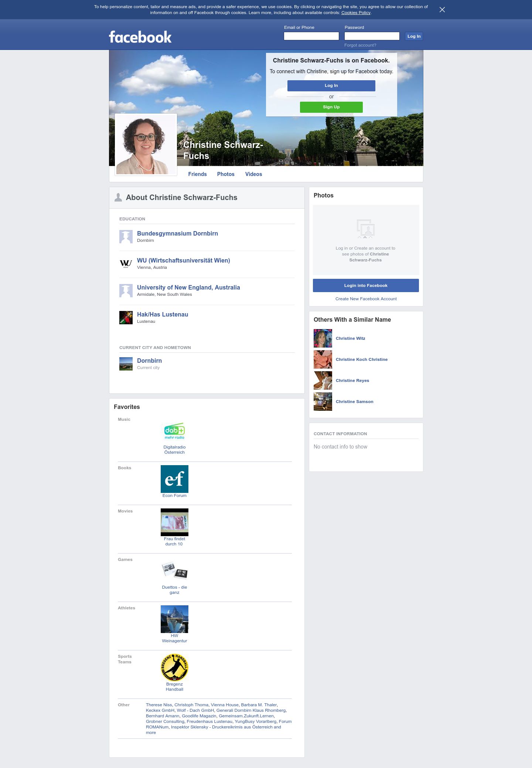Switch to the Photos tab
The height and width of the screenshot is (768, 532).
click(x=226, y=174)
